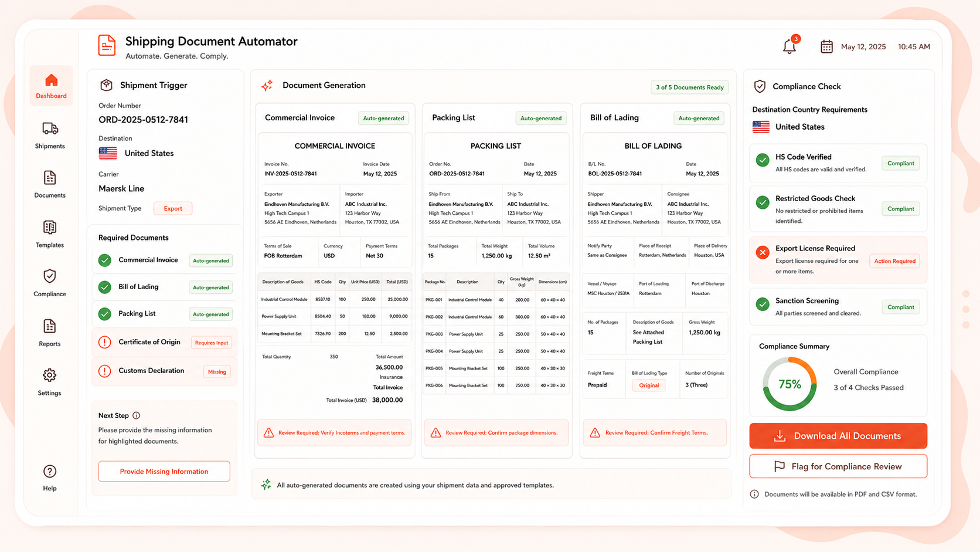This screenshot has width=980, height=552.
Task: Click carrier name Maersk Line
Action: tap(121, 189)
